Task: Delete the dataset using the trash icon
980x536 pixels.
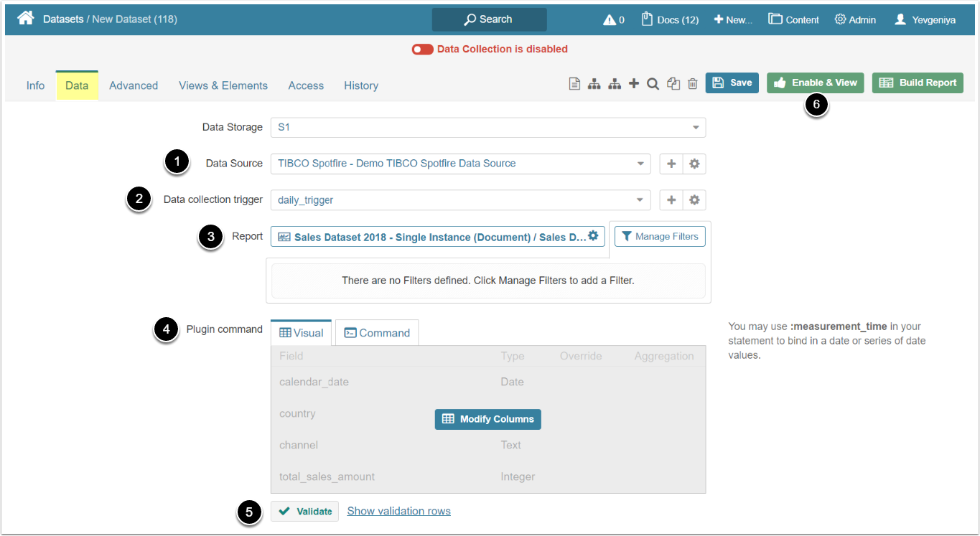Action: coord(693,84)
